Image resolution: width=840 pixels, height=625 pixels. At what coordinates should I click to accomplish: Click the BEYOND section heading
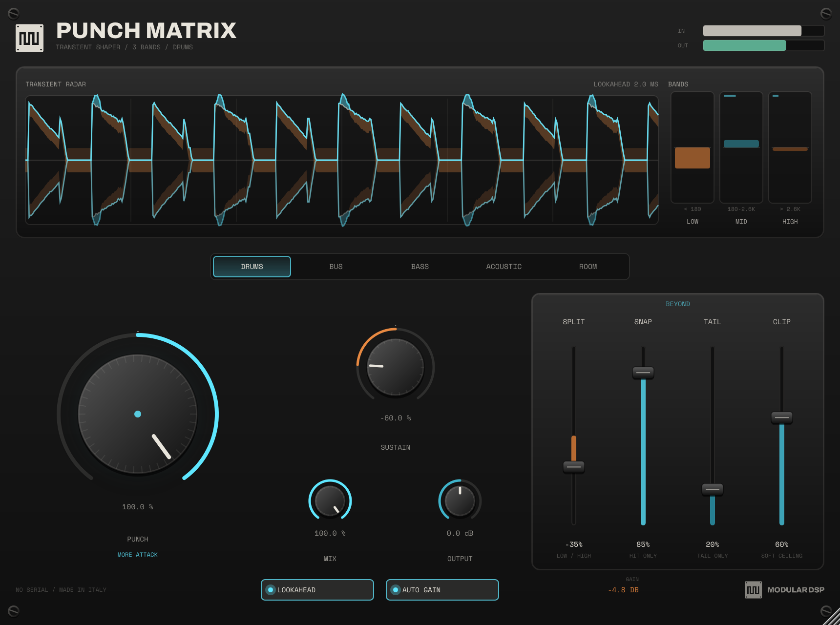click(x=678, y=304)
